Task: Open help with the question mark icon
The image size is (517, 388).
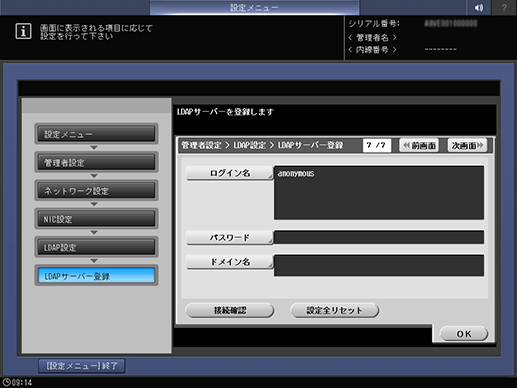Action: pos(504,7)
